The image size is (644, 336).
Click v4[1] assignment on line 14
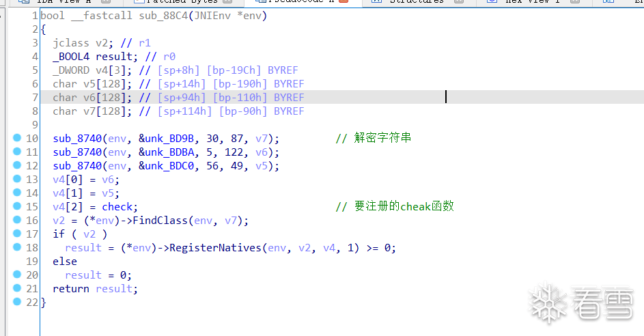(86, 193)
